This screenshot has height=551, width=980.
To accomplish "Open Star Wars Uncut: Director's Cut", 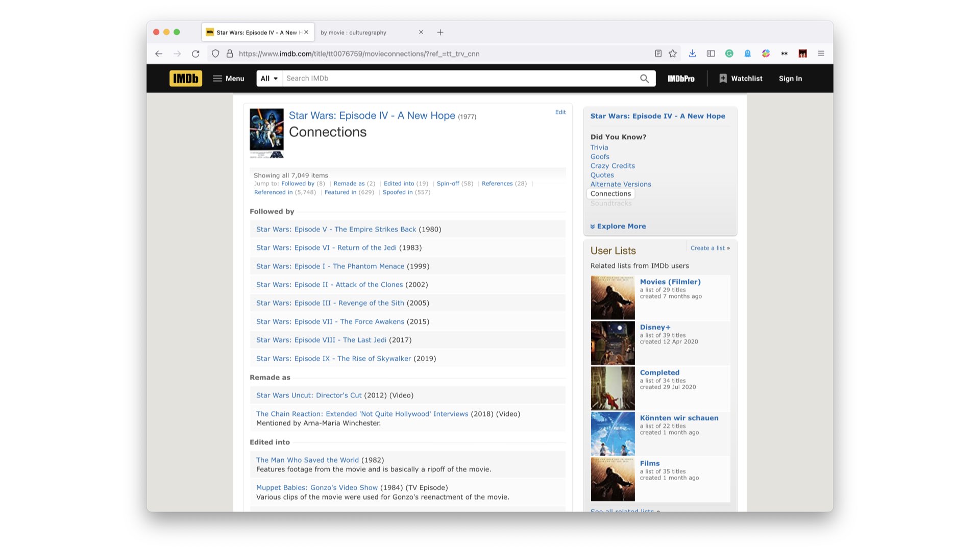I will [x=309, y=395].
